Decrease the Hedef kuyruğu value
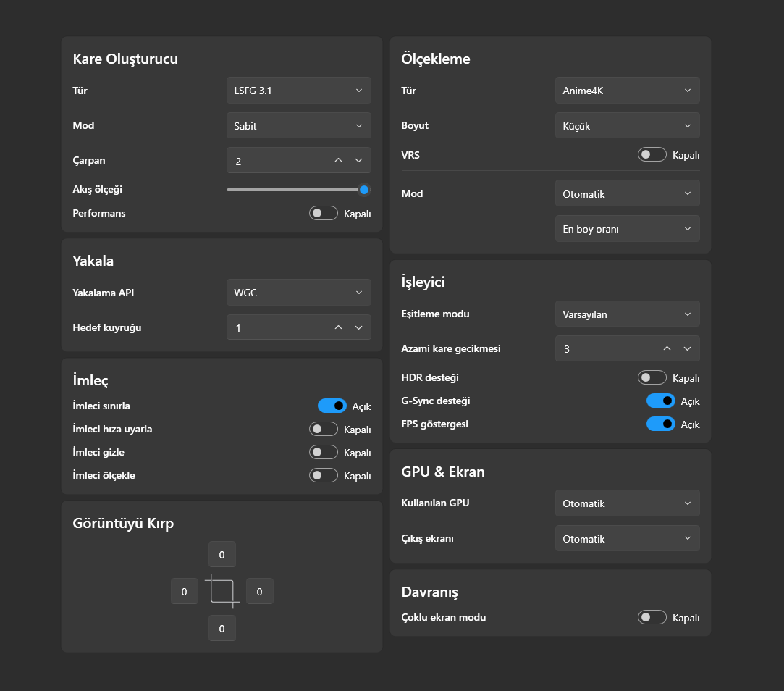The height and width of the screenshot is (691, 784). click(358, 327)
